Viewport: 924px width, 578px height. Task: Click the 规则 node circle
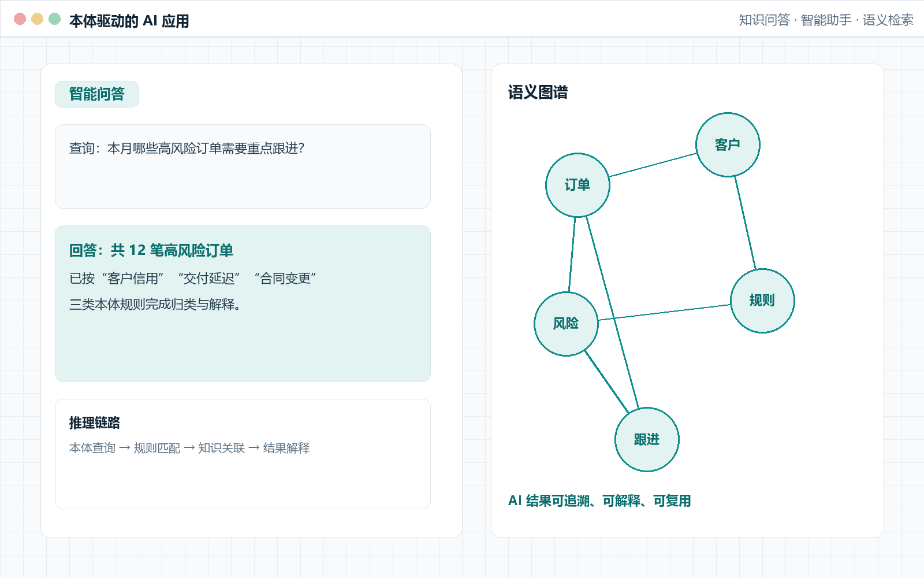point(762,301)
